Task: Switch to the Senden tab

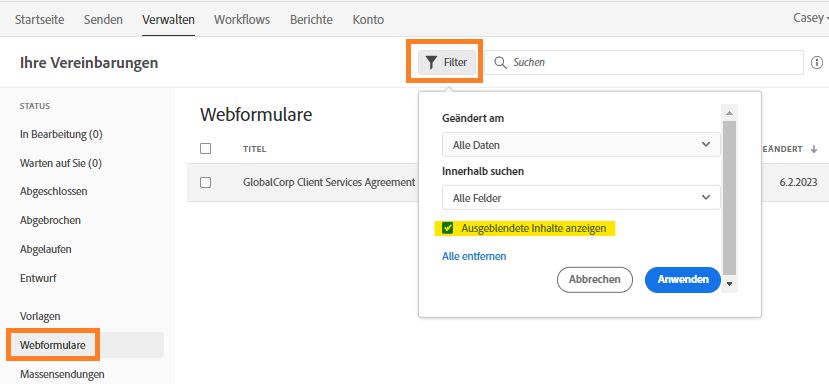Action: tap(103, 20)
